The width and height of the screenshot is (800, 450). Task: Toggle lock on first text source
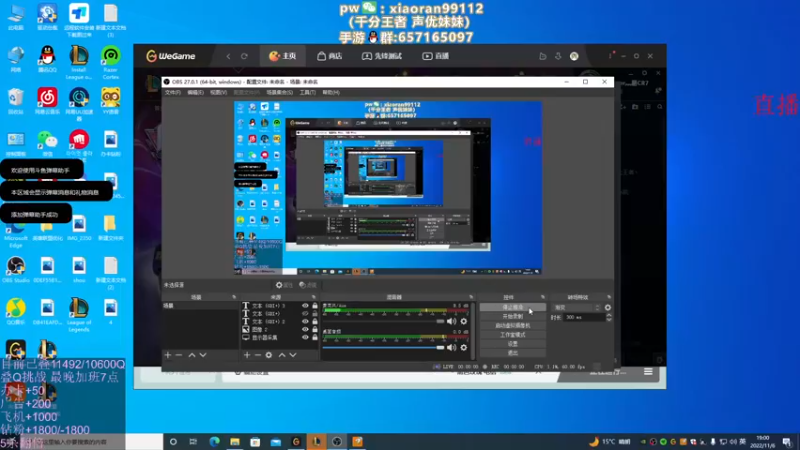pos(315,306)
